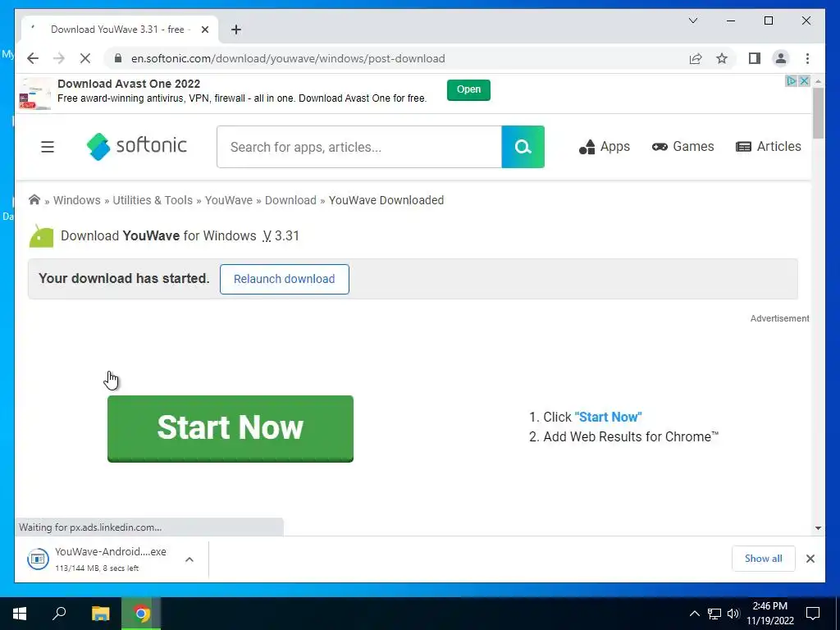
Task: Open the Softonic hamburger menu
Action: (x=48, y=147)
